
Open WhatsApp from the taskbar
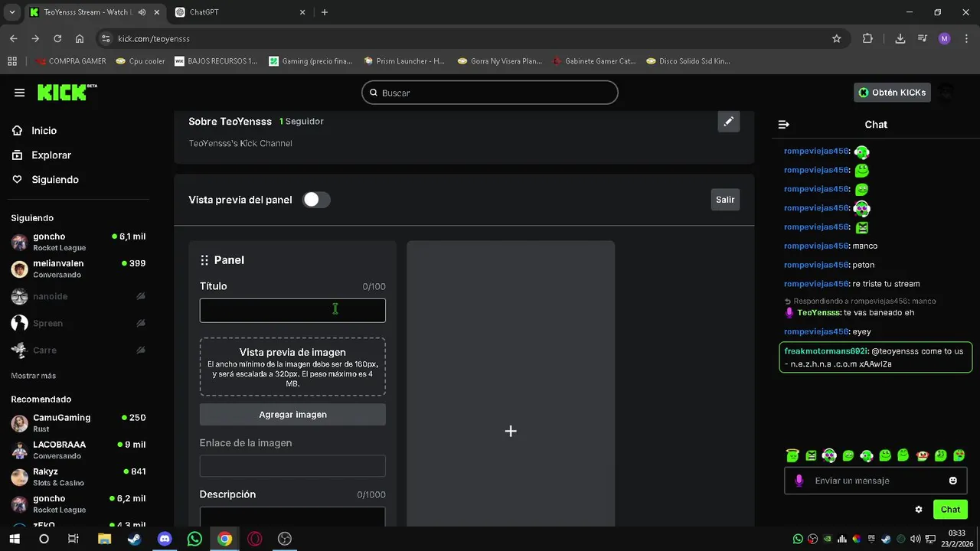coord(194,539)
